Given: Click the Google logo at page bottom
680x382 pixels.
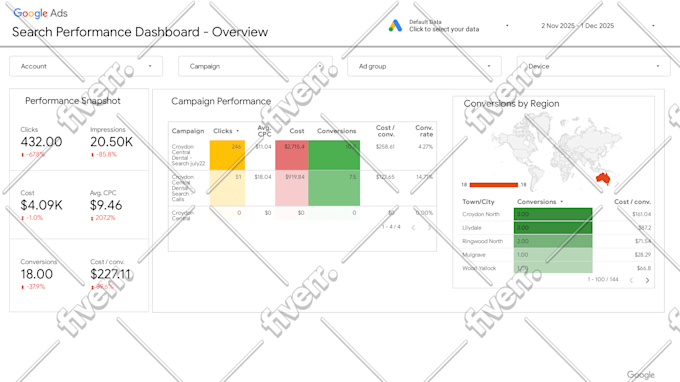Looking at the screenshot, I should [641, 375].
